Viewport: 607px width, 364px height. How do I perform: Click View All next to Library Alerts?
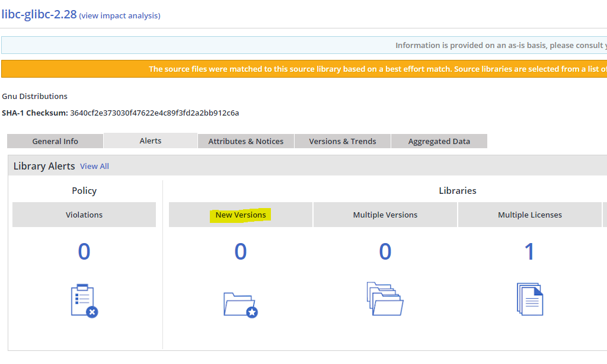[x=94, y=166]
